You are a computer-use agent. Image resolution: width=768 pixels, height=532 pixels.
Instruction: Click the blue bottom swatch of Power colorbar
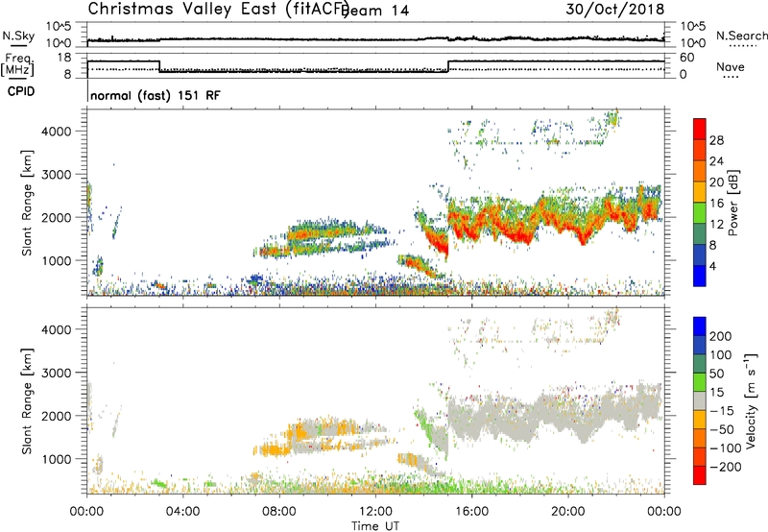(700, 275)
